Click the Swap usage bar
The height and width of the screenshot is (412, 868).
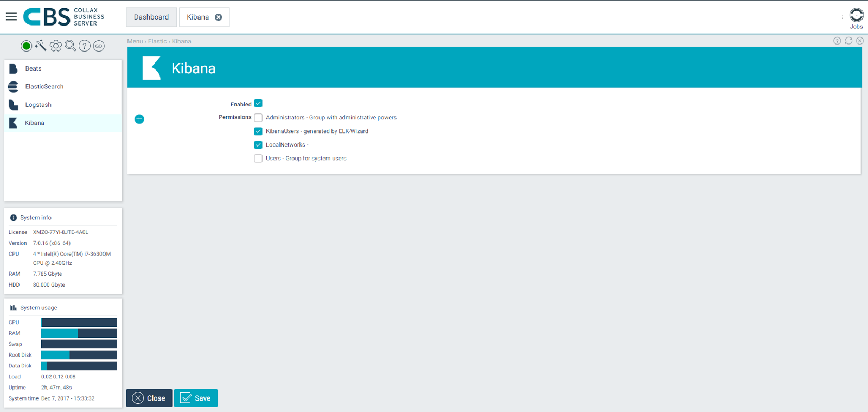pos(79,344)
